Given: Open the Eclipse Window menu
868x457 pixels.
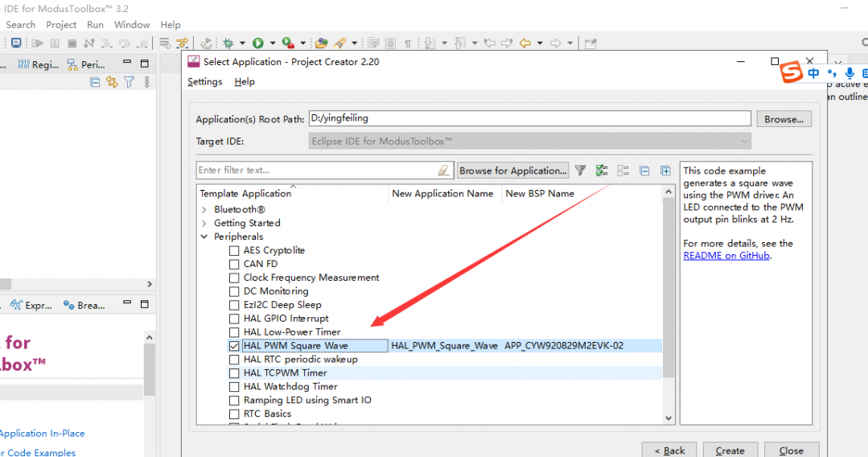Looking at the screenshot, I should click(132, 25).
